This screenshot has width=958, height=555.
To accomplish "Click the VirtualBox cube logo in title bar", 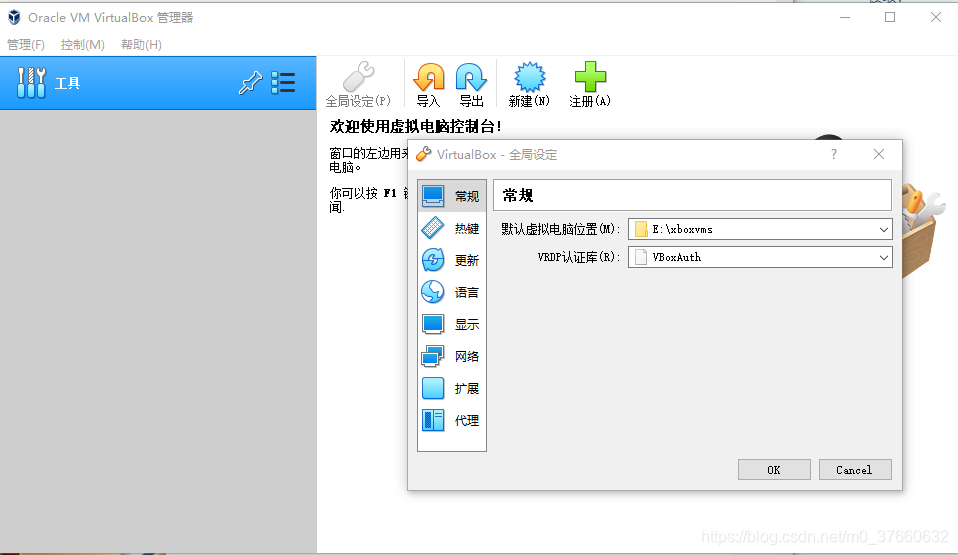I will coord(14,17).
